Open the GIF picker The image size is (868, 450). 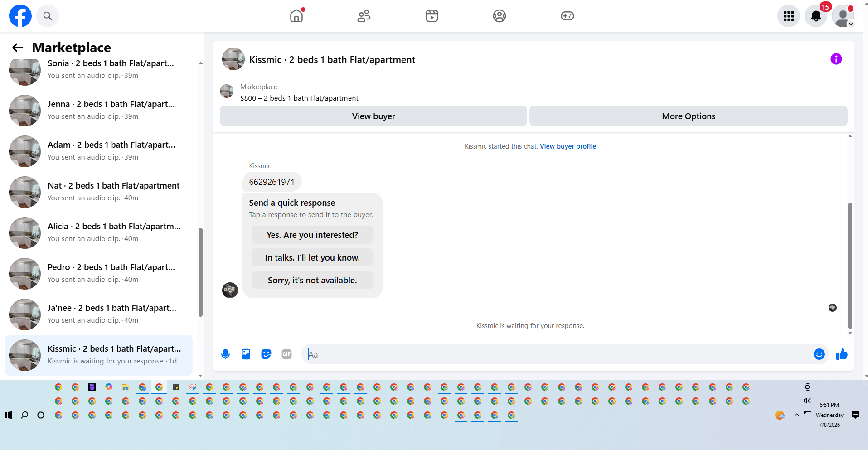[x=286, y=354]
